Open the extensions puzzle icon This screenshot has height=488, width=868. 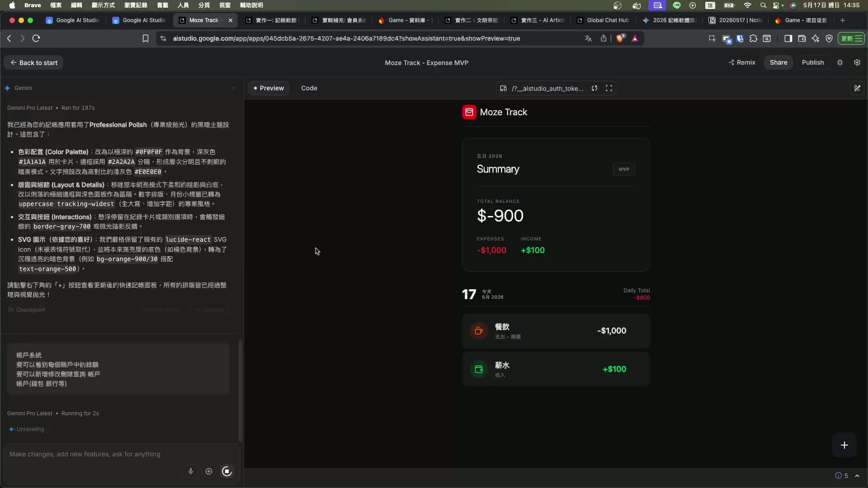coord(753,38)
